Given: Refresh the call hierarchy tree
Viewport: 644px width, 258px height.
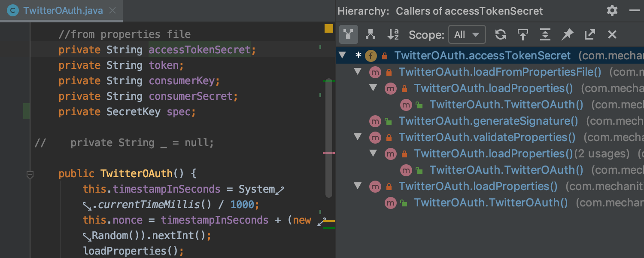Looking at the screenshot, I should [501, 34].
